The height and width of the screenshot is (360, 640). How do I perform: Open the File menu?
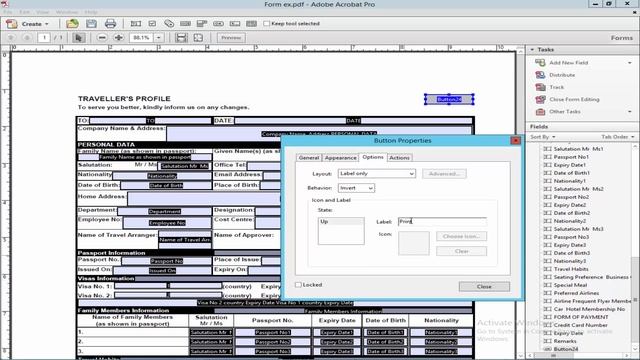point(8,12)
